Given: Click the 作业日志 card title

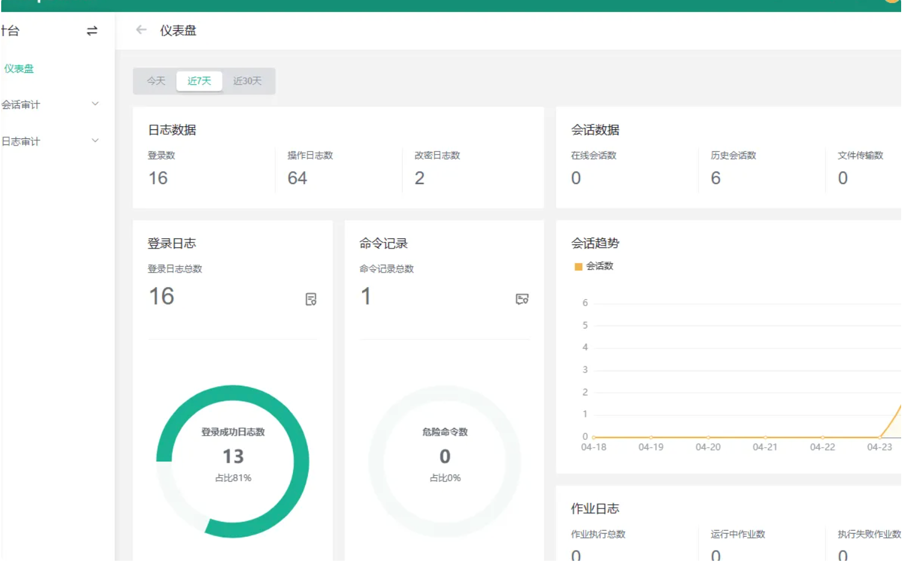Looking at the screenshot, I should point(595,509).
